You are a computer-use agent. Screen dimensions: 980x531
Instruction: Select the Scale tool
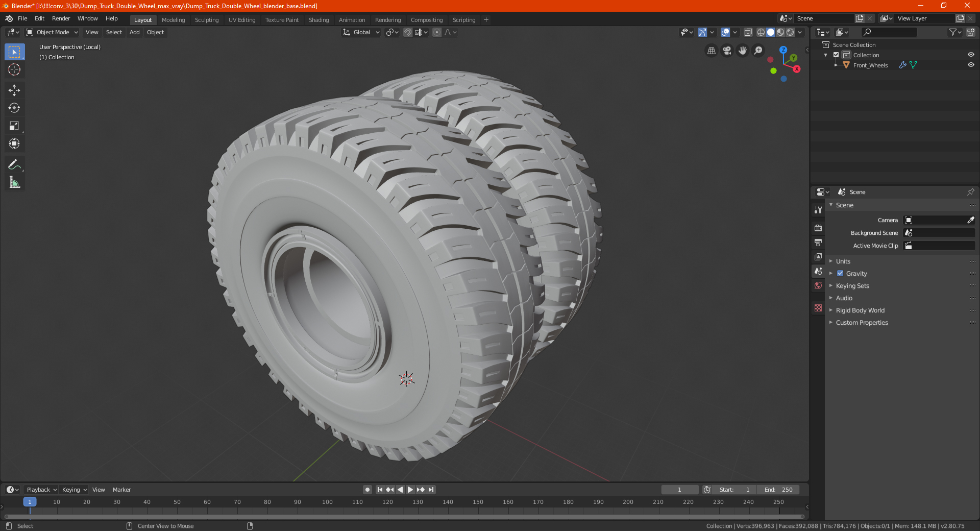(x=14, y=126)
